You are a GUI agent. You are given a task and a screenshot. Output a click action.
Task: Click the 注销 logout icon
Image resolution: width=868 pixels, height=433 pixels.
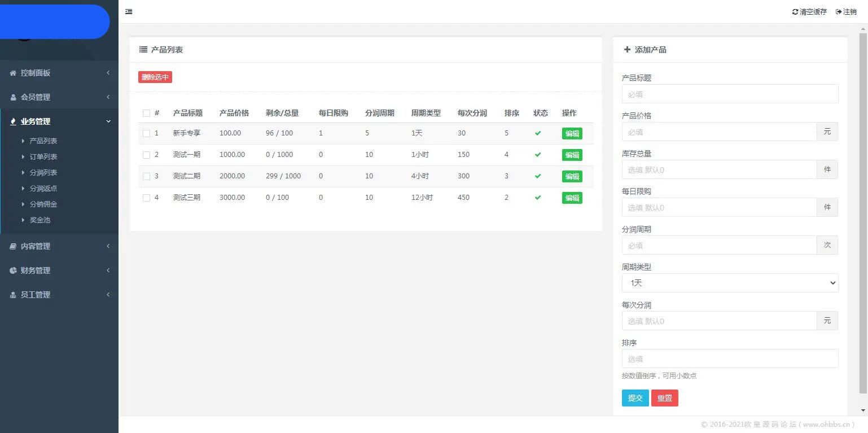(x=838, y=11)
